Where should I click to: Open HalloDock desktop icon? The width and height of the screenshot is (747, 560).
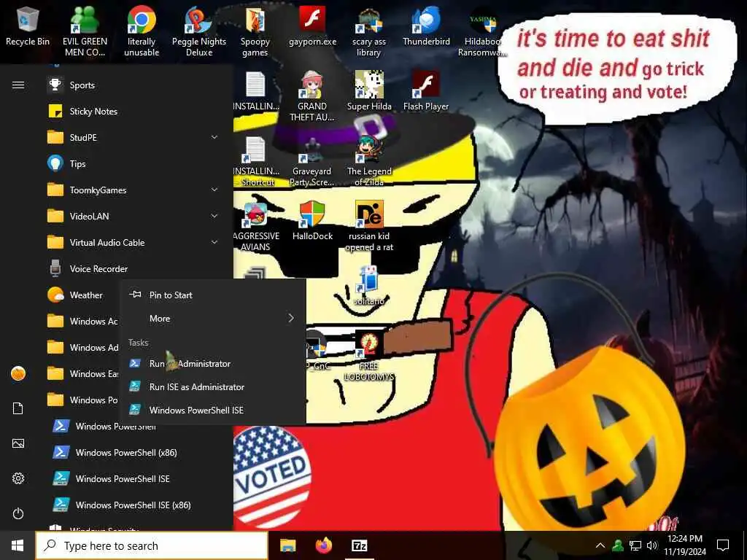[312, 221]
